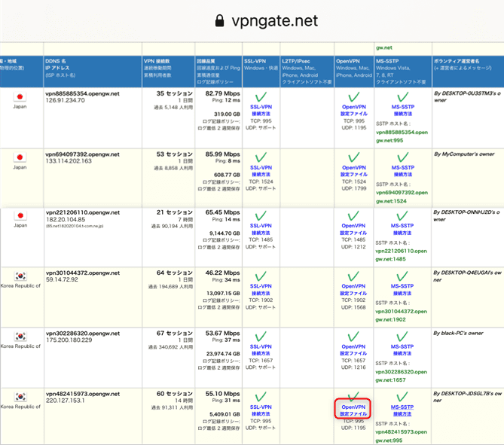Click IP address 133.114.202.163
The height and width of the screenshot is (445, 504).
pyautogui.click(x=69, y=161)
